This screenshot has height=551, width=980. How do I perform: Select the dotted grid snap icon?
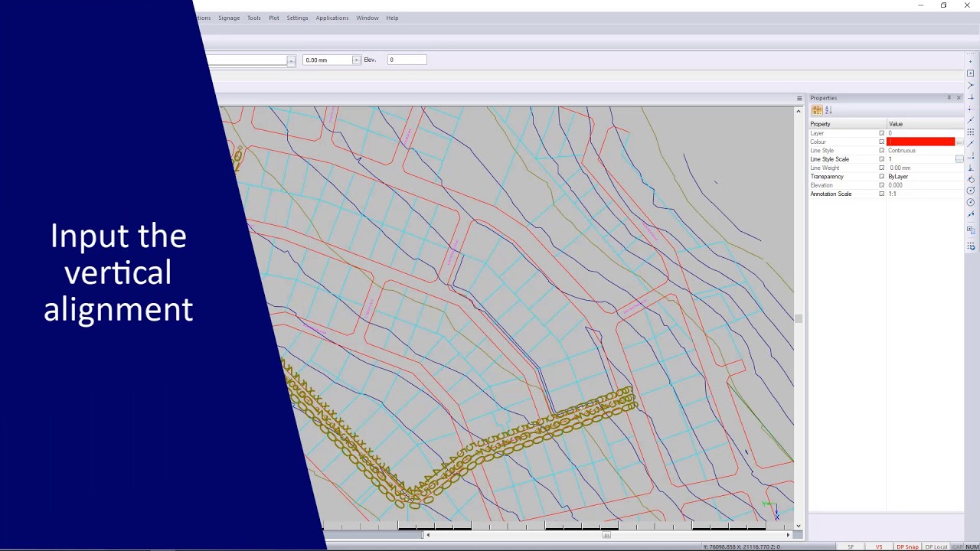[971, 132]
